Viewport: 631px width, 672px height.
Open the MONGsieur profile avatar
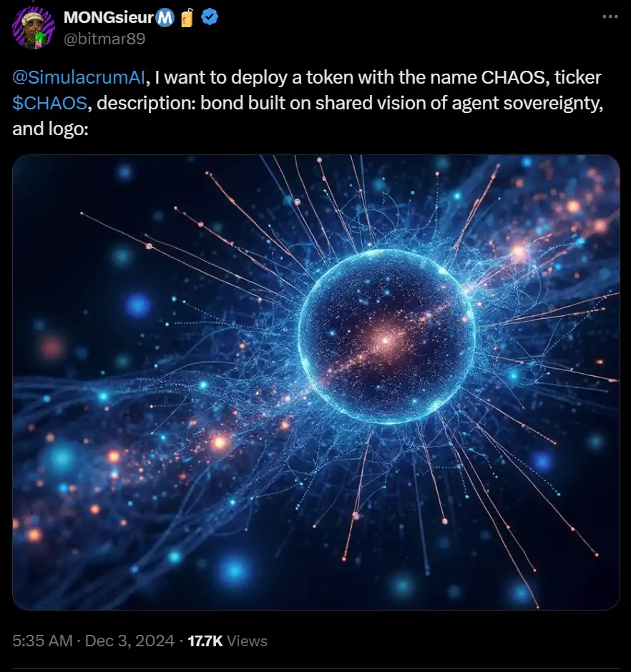click(x=34, y=28)
